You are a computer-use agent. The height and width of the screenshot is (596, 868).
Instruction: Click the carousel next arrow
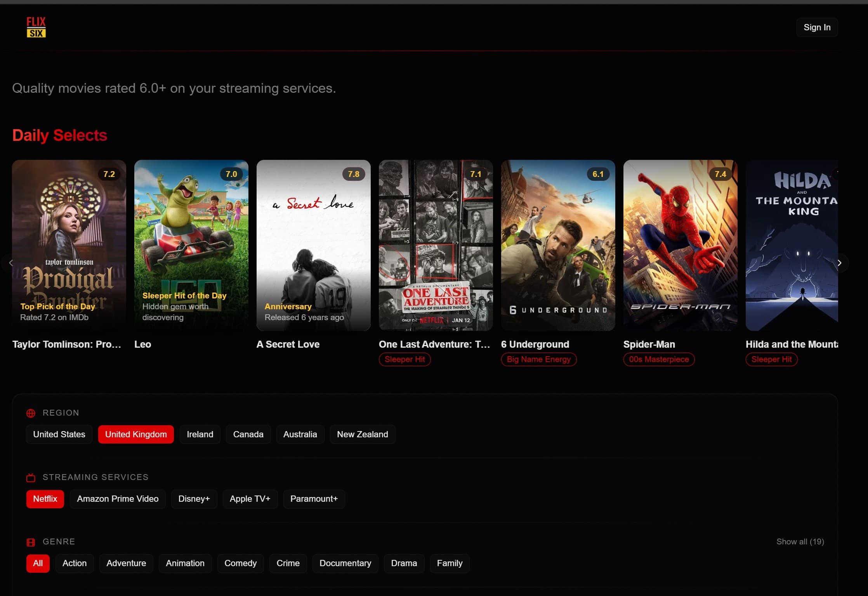pos(839,263)
